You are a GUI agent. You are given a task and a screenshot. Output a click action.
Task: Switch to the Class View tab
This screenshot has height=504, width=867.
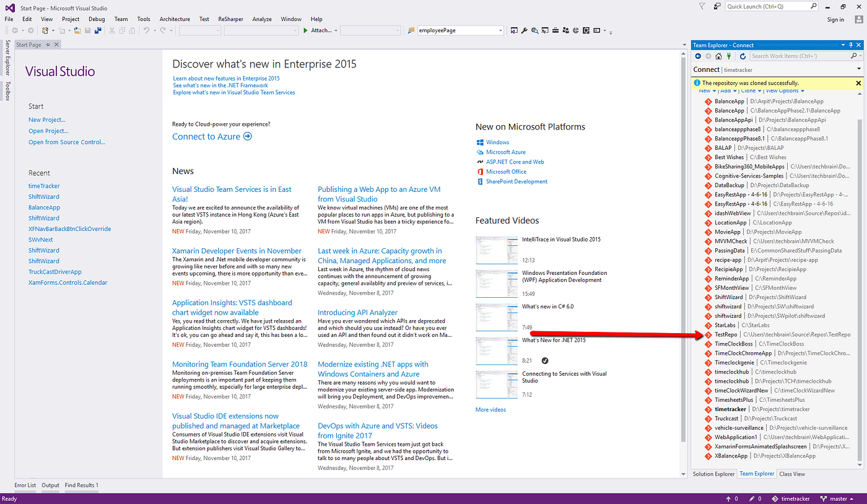791,474
